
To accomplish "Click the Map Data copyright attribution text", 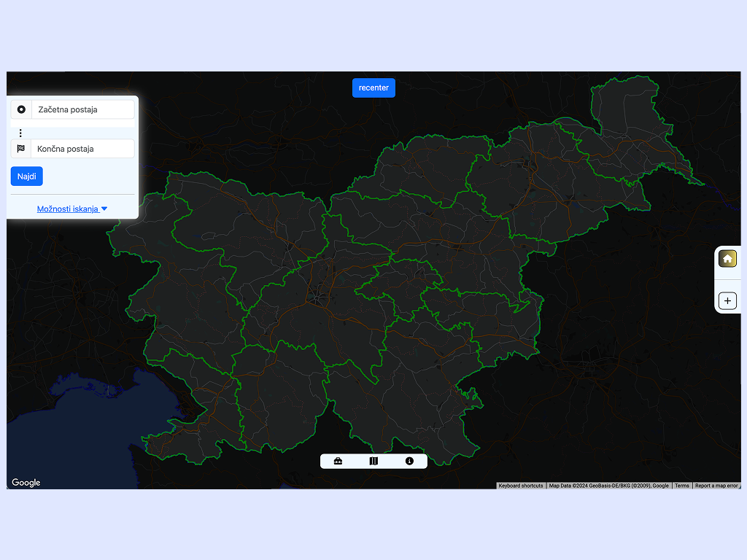I will (608, 486).
